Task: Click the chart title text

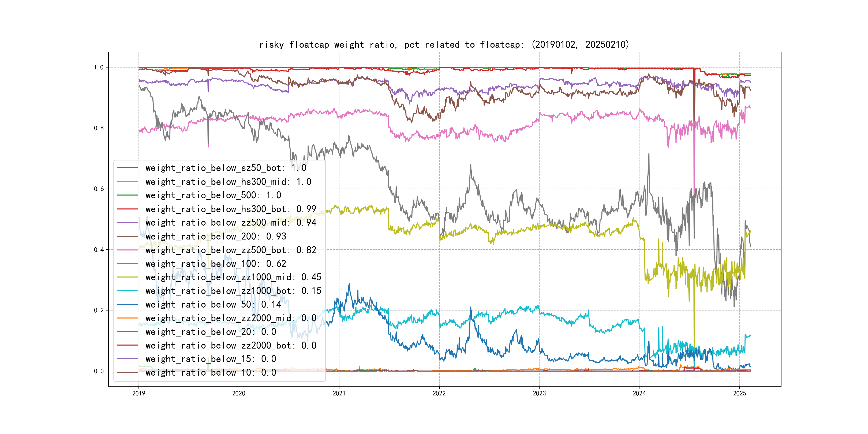Action: [x=444, y=44]
